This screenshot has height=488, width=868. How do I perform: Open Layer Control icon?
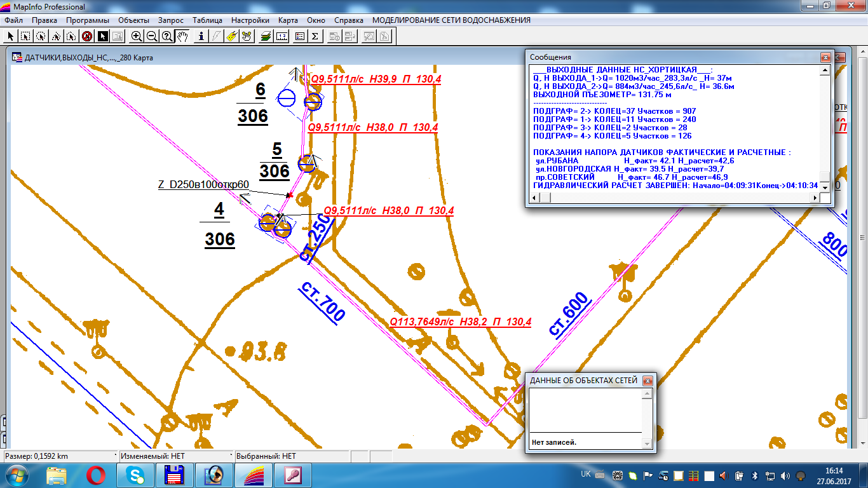pyautogui.click(x=267, y=36)
